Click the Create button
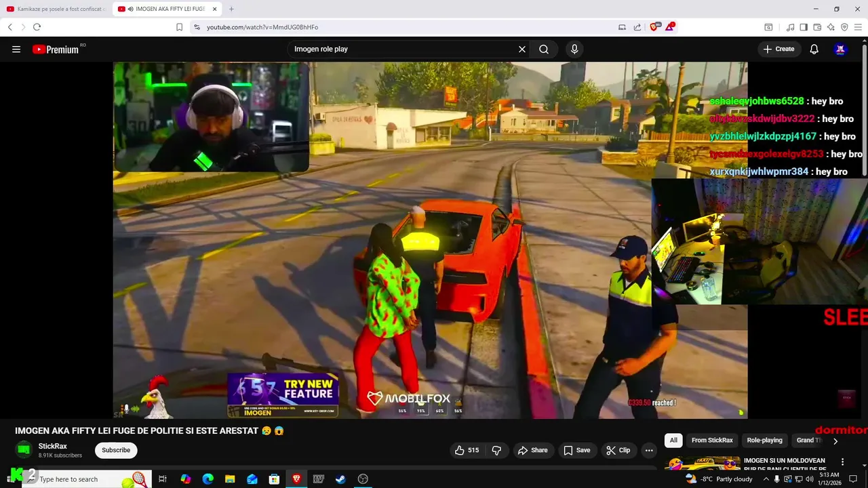Screen dimensions: 868x488 778,49
